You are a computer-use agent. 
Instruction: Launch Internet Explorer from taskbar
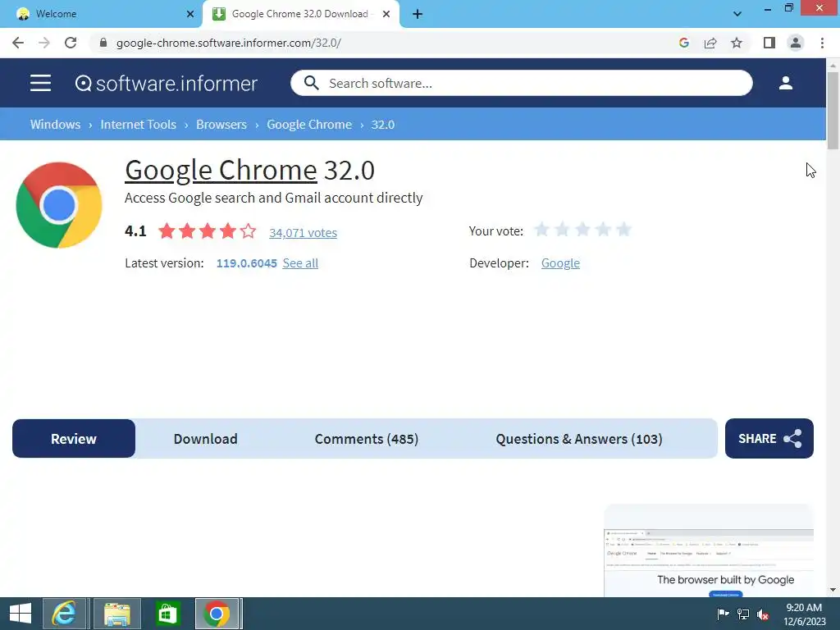[64, 614]
